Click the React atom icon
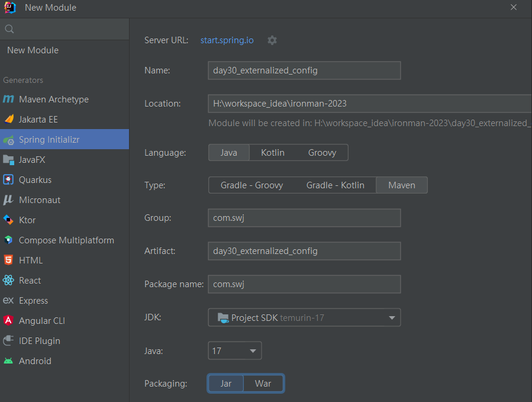Viewport: 532px width, 402px height. tap(8, 280)
